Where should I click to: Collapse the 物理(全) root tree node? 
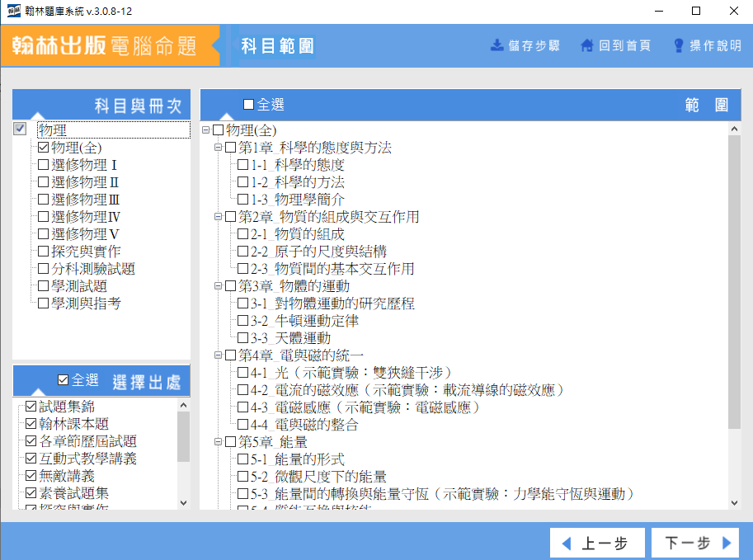[206, 130]
